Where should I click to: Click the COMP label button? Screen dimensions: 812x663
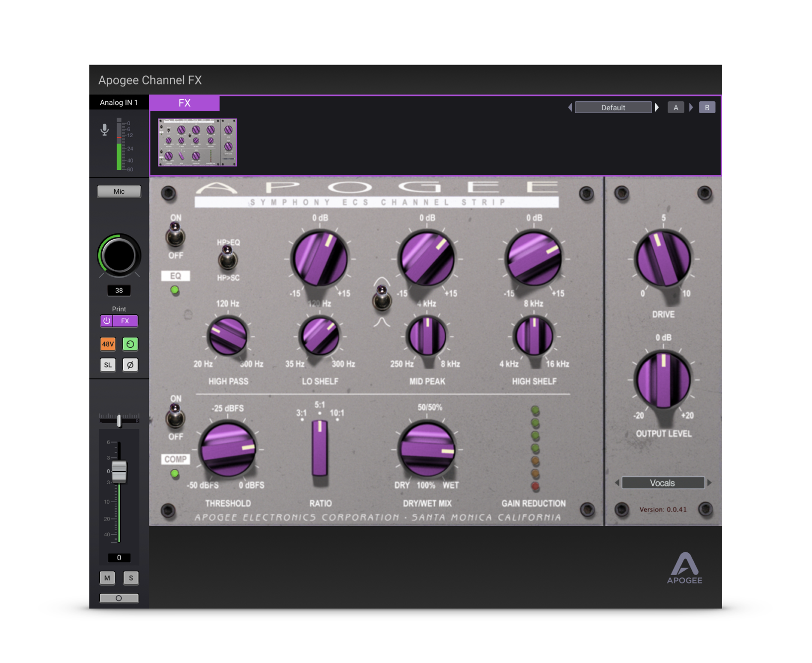pos(175,459)
